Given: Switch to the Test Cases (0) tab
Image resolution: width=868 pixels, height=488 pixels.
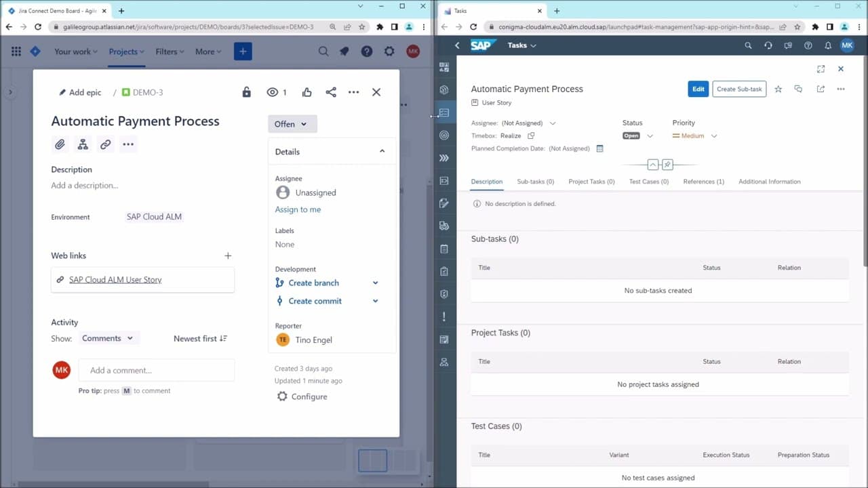Looking at the screenshot, I should click(x=649, y=182).
